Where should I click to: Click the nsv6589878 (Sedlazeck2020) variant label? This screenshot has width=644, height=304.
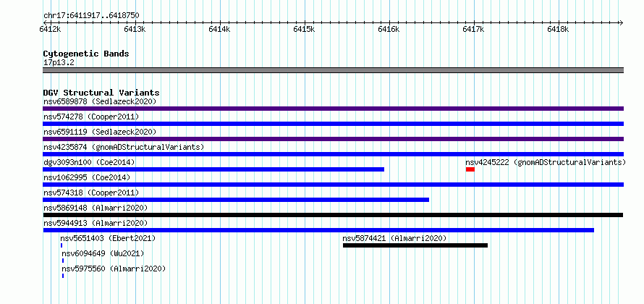(x=100, y=101)
